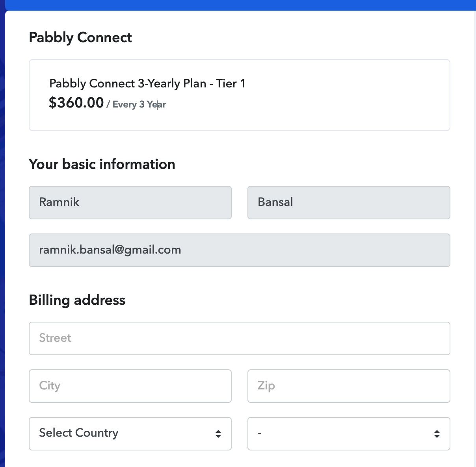The height and width of the screenshot is (467, 476).
Task: Click the Billing address heading
Action: [77, 300]
